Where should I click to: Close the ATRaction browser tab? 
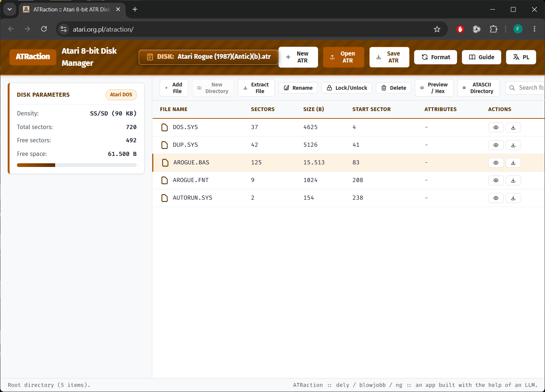pos(118,9)
